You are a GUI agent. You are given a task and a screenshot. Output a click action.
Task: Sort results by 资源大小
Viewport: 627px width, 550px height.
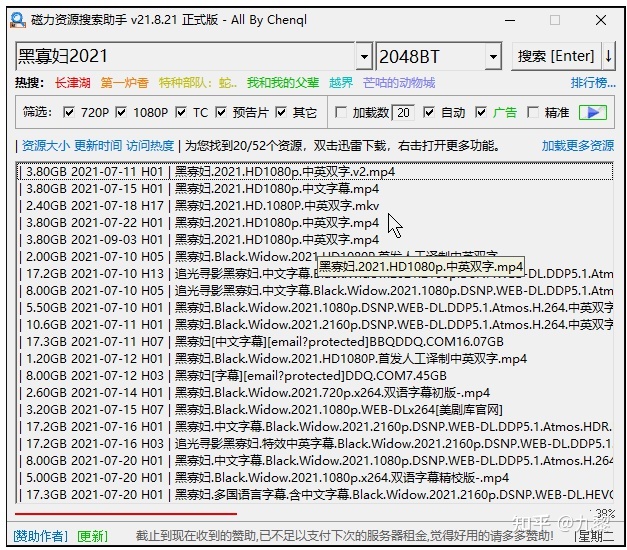46,146
